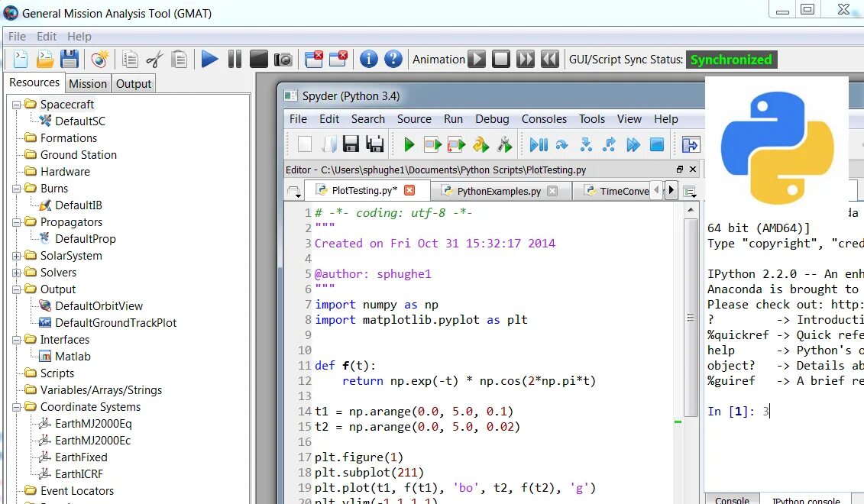Select DefaultSC spacecraft
The image size is (864, 504).
(x=80, y=121)
